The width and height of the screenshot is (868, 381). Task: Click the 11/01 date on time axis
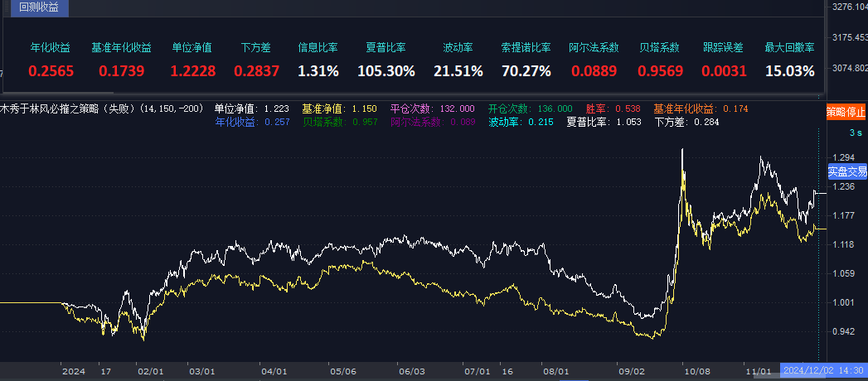coord(758,371)
